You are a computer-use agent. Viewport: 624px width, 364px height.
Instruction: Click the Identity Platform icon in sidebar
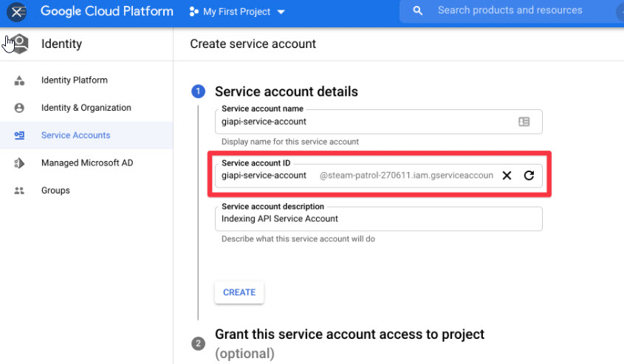point(20,80)
